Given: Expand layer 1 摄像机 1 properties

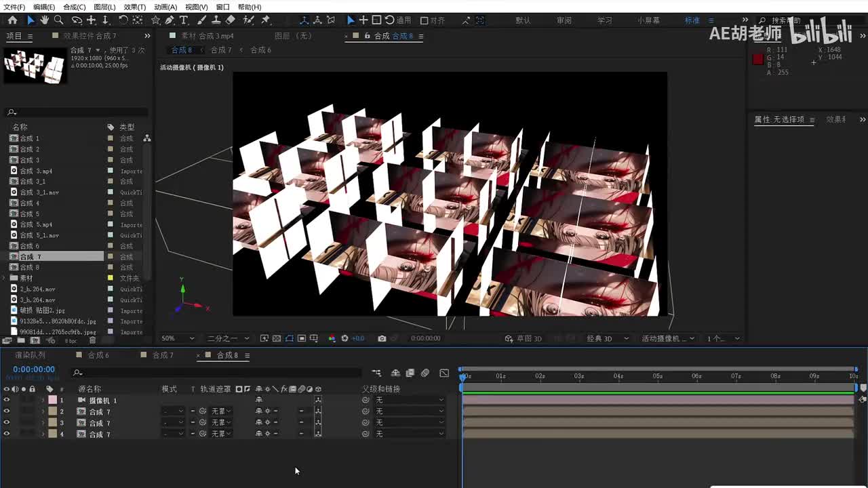Looking at the screenshot, I should click(x=43, y=400).
